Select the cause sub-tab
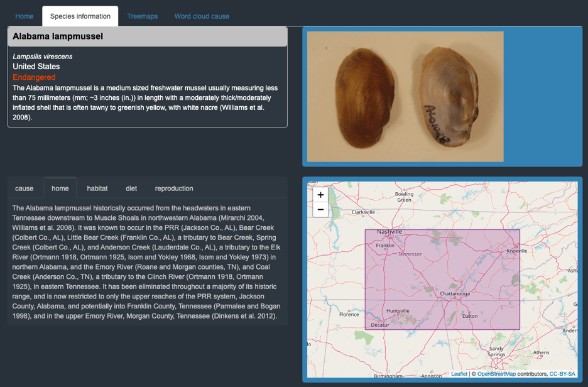 click(24, 188)
